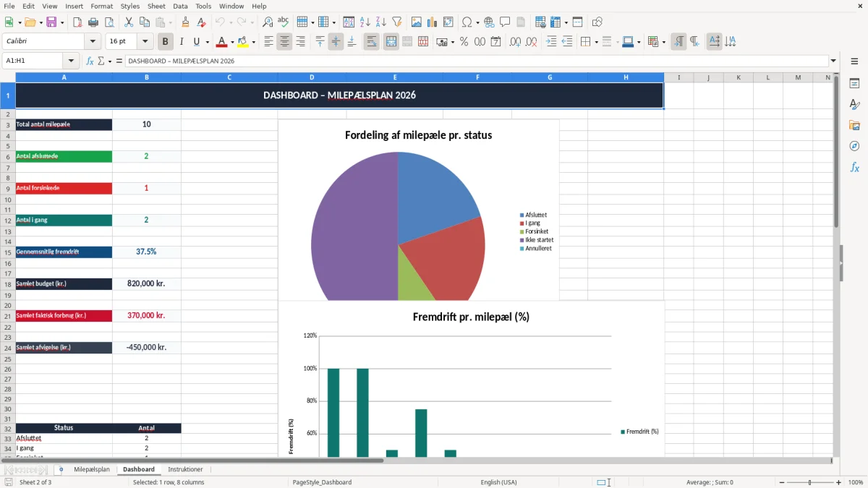Image resolution: width=868 pixels, height=488 pixels.
Task: Toggle Italic formatting
Action: (x=182, y=42)
